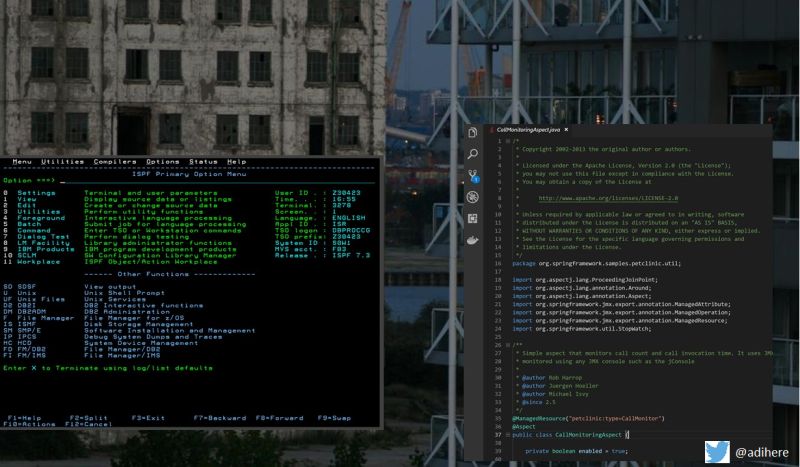The height and width of the screenshot is (467, 800).
Task: Click the F7=Backward function key label
Action: [x=220, y=418]
